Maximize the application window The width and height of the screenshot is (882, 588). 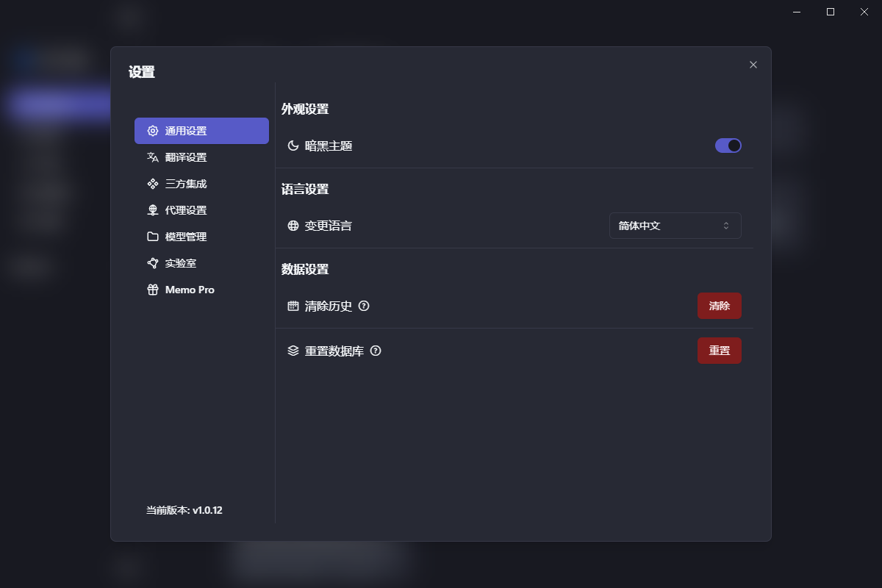831,12
